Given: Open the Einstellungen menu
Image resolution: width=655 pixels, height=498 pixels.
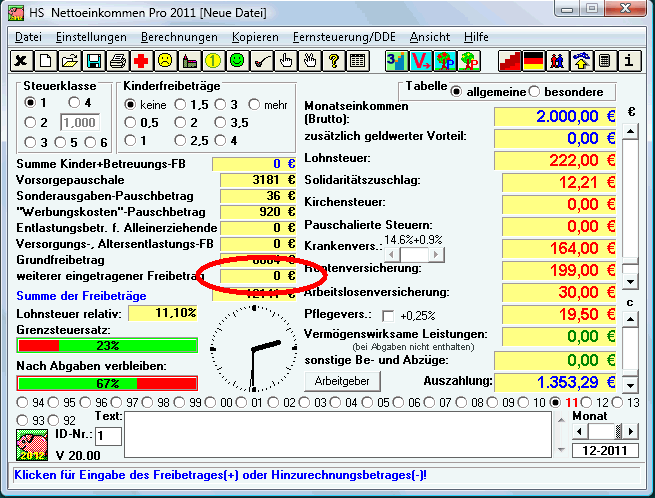Looking at the screenshot, I should (91, 36).
